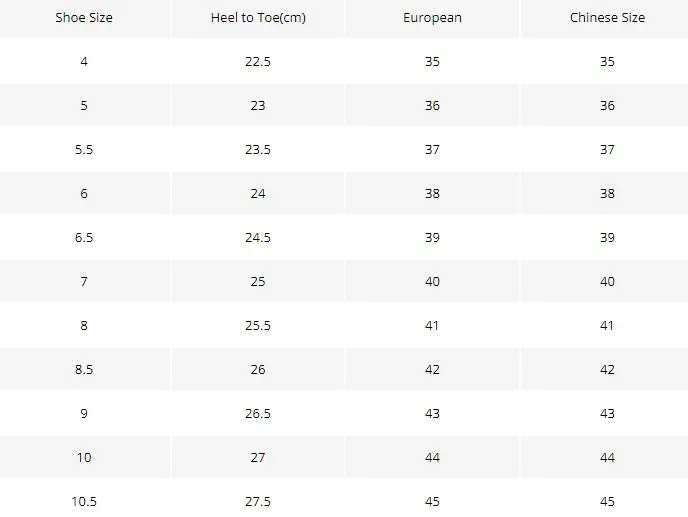Click shoe size 10.5 cell
The image size is (688, 517).
pyautogui.click(x=84, y=501)
